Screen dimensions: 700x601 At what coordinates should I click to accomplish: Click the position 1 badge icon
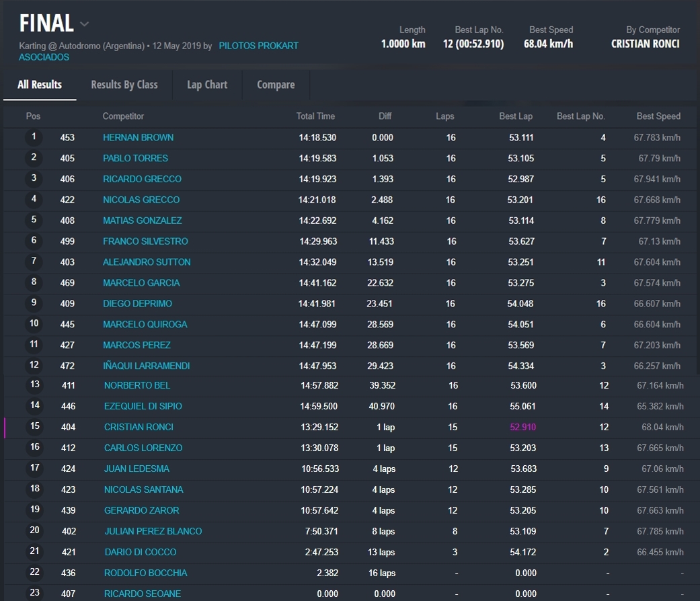[x=34, y=137]
